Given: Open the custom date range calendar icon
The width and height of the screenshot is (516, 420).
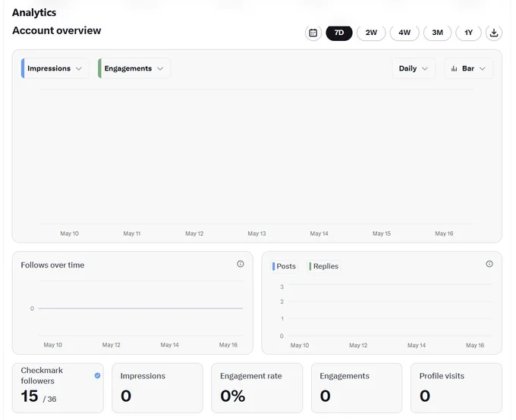Looking at the screenshot, I should pyautogui.click(x=313, y=33).
